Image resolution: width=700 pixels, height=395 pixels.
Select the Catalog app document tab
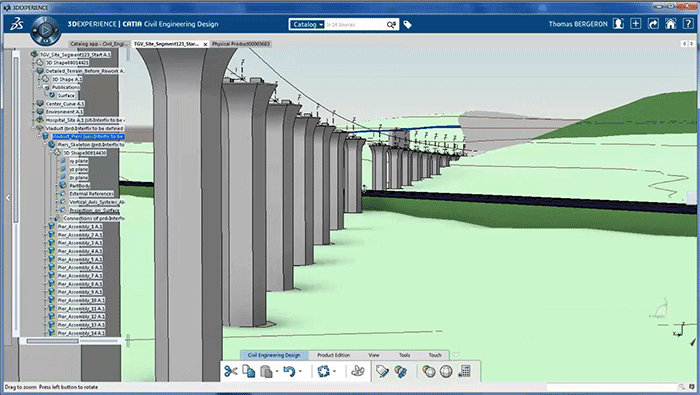click(x=99, y=44)
